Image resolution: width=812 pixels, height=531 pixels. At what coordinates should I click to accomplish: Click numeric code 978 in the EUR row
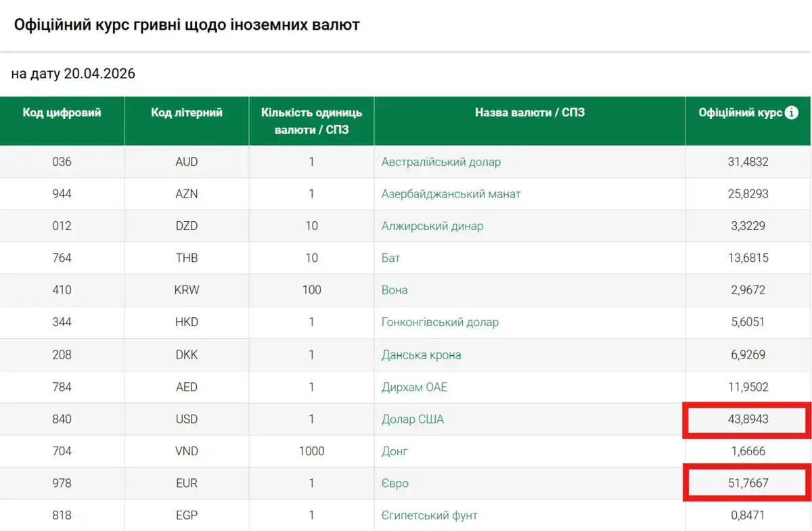pyautogui.click(x=62, y=484)
